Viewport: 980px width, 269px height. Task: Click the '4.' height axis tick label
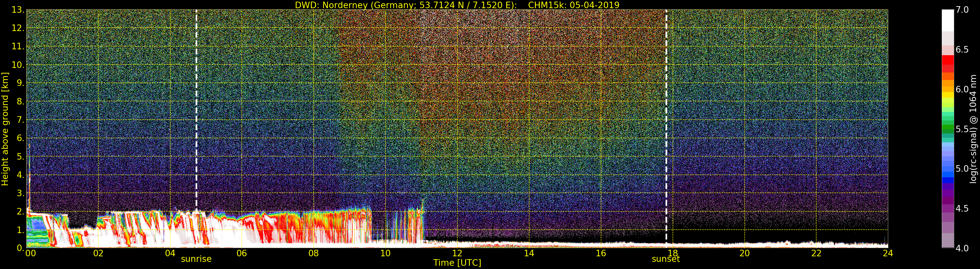pyautogui.click(x=20, y=175)
